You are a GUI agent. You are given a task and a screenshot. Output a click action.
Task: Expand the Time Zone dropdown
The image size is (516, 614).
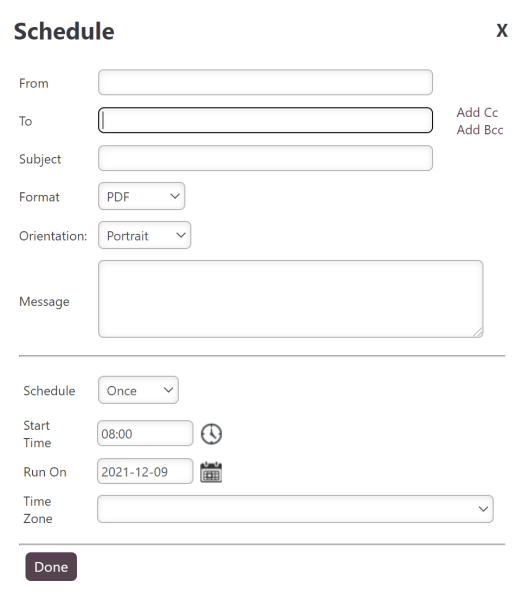click(295, 509)
